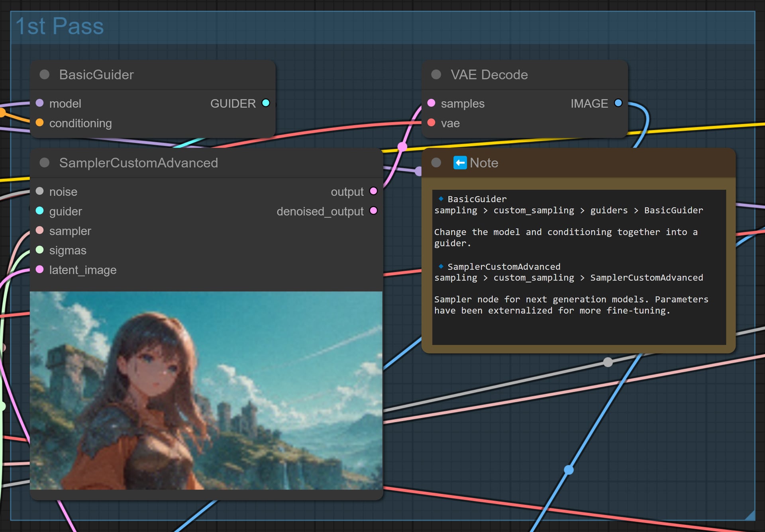Click the 'IMAGE' output label

589,104
